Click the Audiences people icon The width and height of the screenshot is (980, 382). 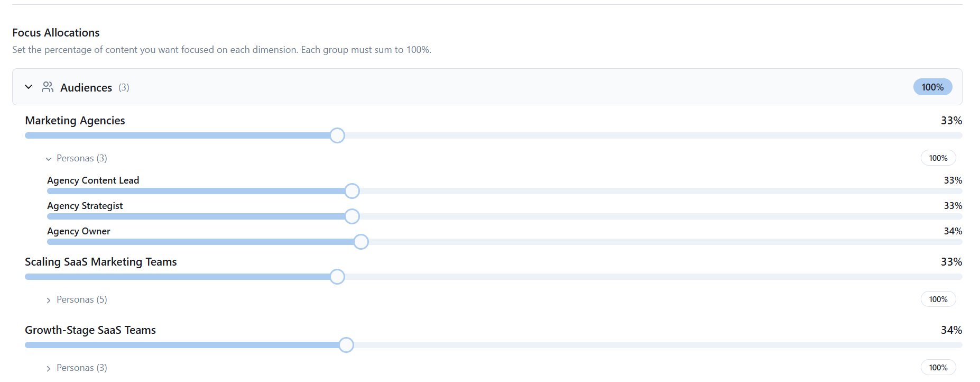[48, 87]
